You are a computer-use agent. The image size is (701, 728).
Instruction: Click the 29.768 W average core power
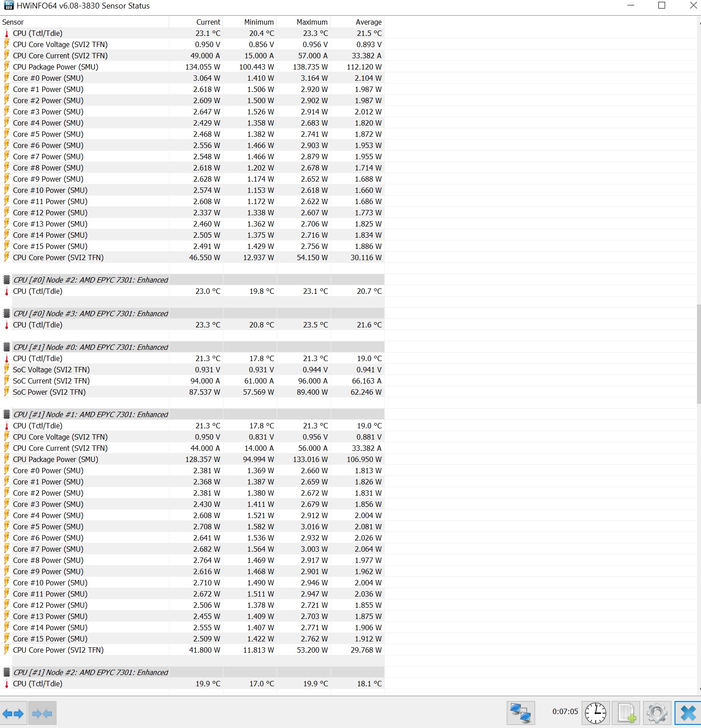366,650
